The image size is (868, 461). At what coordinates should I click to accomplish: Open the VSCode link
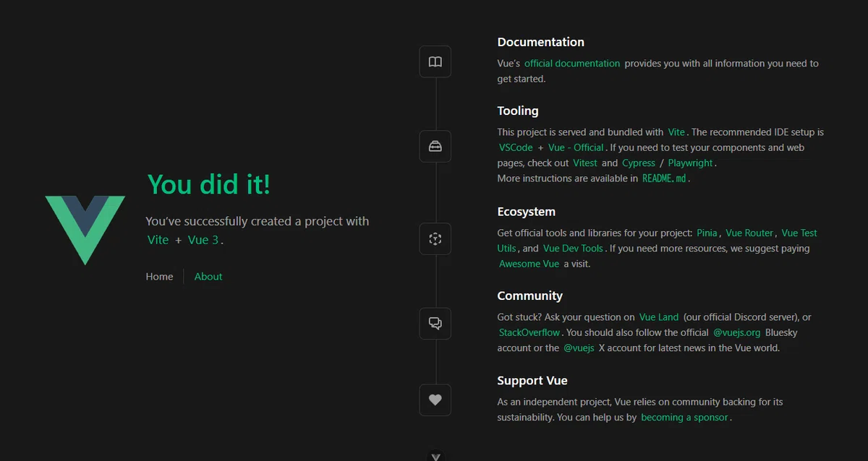tap(516, 147)
